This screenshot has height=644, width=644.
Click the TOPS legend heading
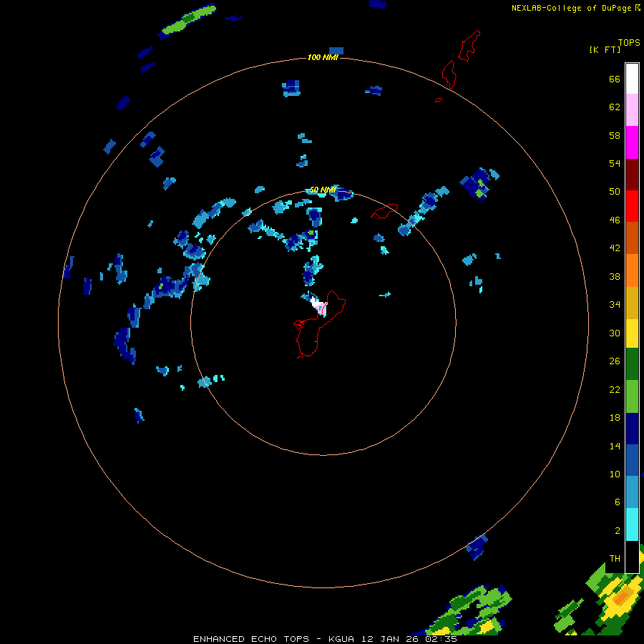[629, 42]
